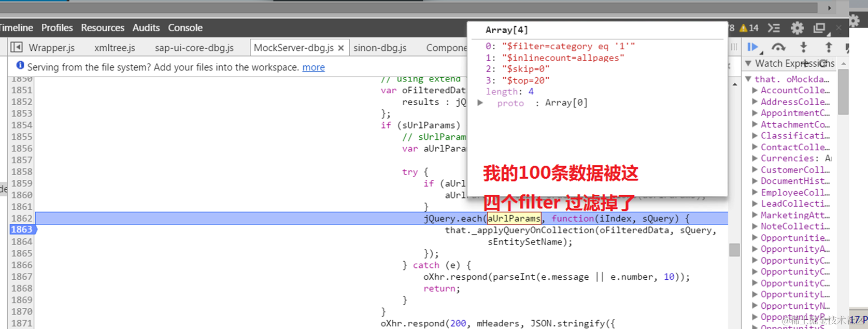Click array item 0 '$filter=category eq 1'

pyautogui.click(x=560, y=46)
